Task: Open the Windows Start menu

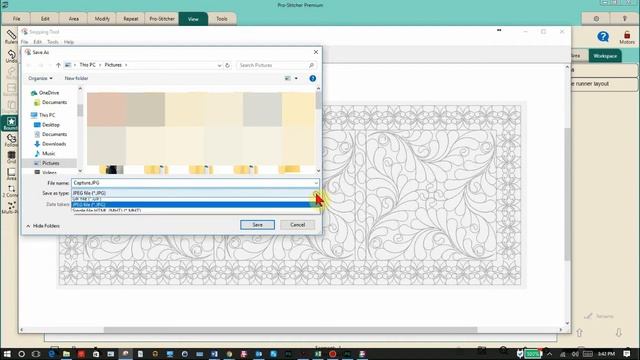Action: (x=7, y=354)
